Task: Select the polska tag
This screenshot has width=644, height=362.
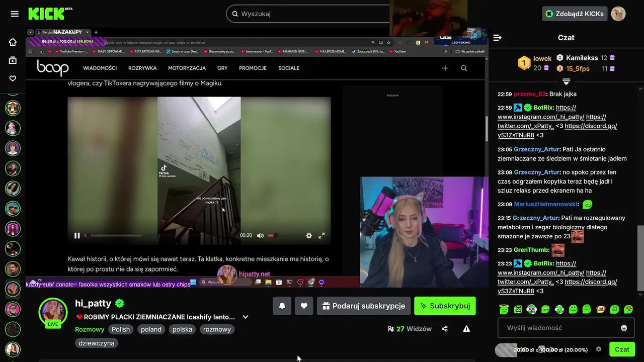Action: (x=182, y=329)
